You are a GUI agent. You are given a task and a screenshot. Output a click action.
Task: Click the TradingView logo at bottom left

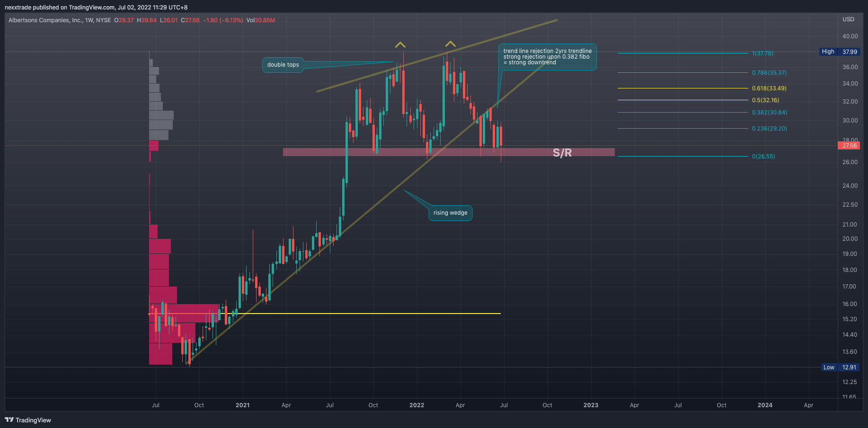click(x=28, y=420)
